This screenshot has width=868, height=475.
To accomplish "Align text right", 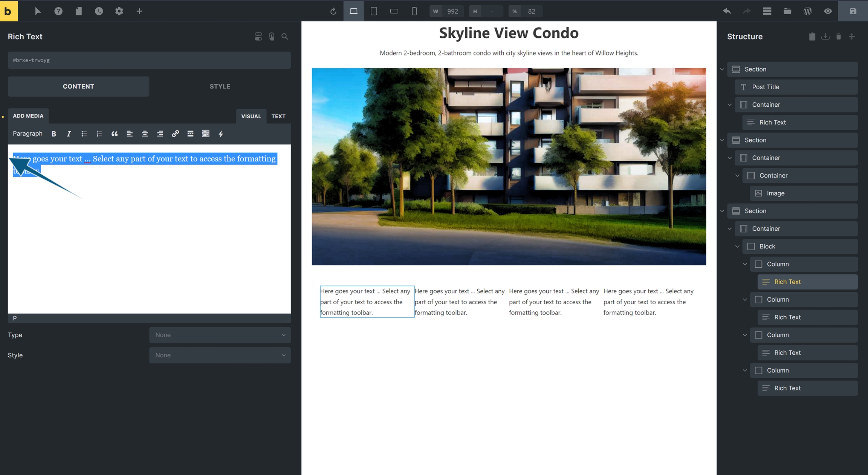I will pos(160,134).
